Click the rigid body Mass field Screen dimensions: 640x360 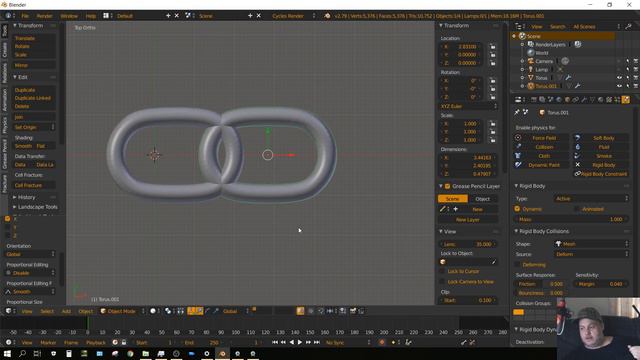(x=571, y=219)
